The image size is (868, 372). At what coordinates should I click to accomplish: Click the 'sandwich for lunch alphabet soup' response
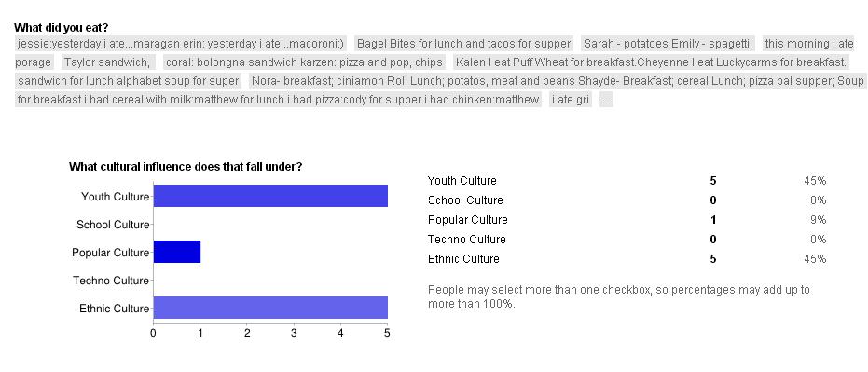point(128,81)
